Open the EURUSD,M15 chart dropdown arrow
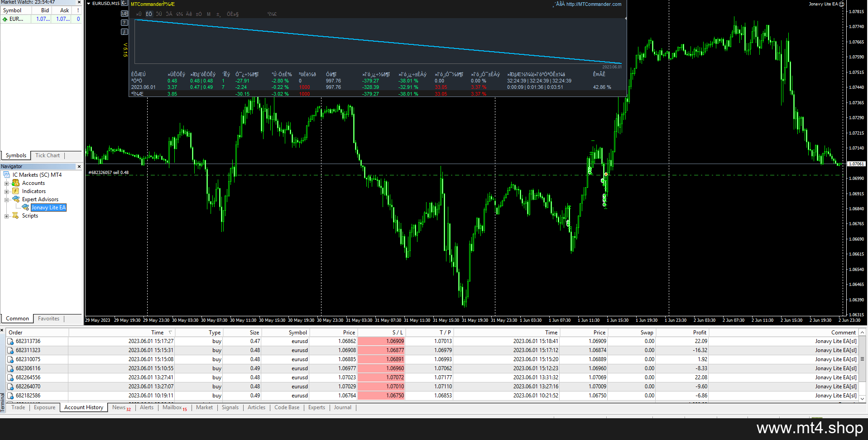This screenshot has height=440, width=868. pos(89,4)
